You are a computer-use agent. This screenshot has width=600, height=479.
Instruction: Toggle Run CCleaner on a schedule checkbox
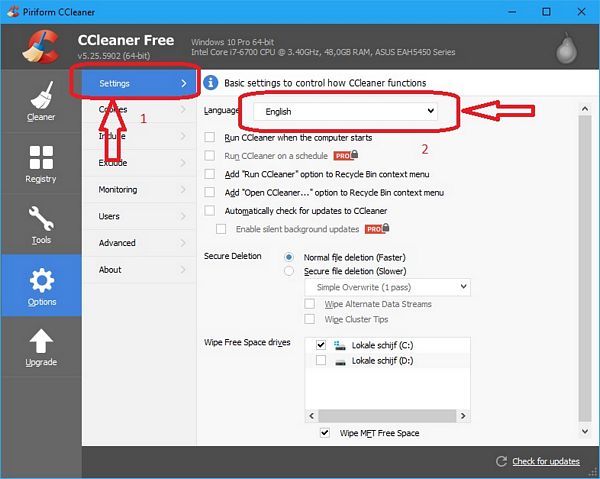[x=210, y=156]
